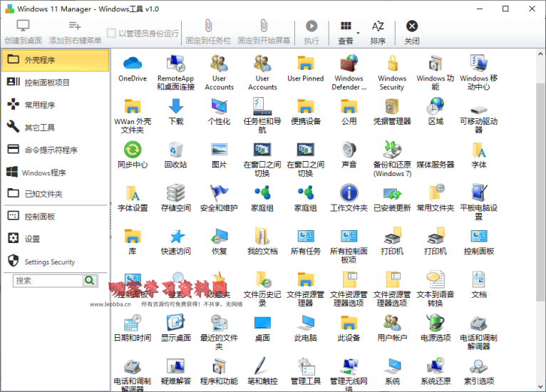This screenshot has width=546, height=392.
Task: Select 备份和还原(Windows 7) icon
Action: (392, 150)
